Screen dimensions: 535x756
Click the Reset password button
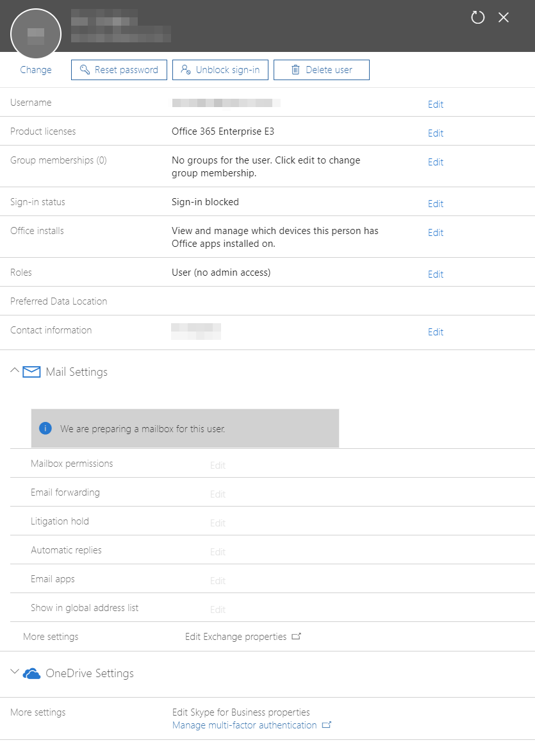click(119, 70)
